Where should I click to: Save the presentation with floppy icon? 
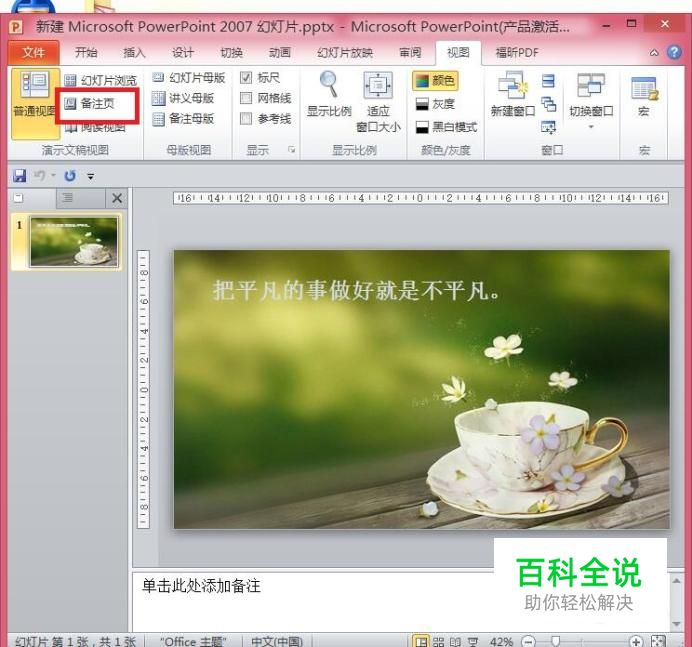coord(19,176)
